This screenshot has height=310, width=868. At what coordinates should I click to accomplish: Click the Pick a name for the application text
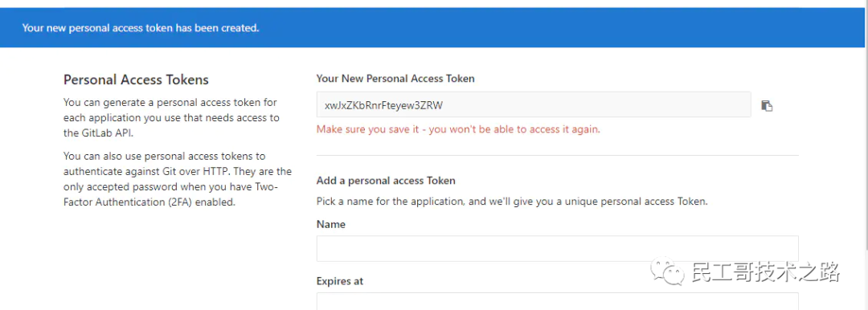click(512, 202)
